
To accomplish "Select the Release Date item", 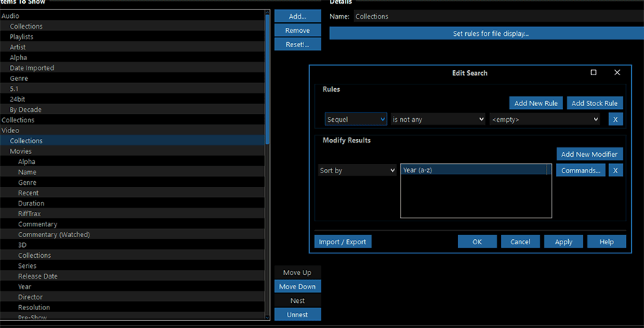I will point(132,276).
